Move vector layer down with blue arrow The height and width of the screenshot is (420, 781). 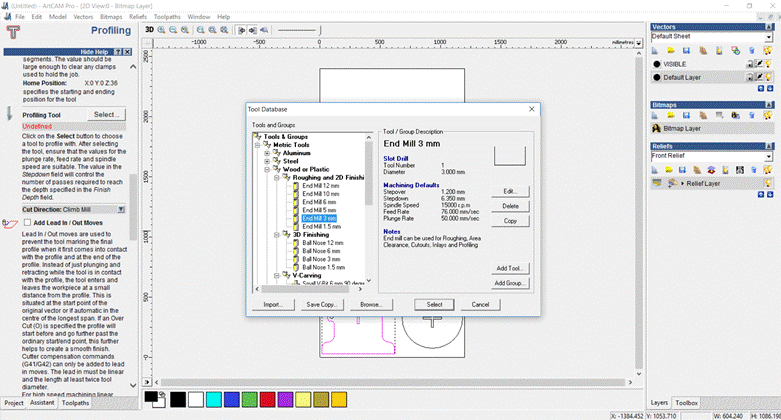coord(770,88)
